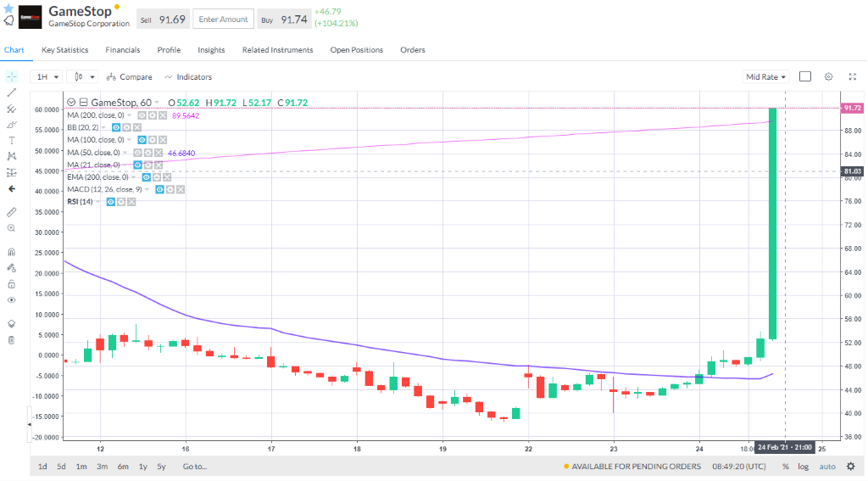Select the XABCD pattern tool
The height and width of the screenshot is (481, 868).
pos(11,156)
